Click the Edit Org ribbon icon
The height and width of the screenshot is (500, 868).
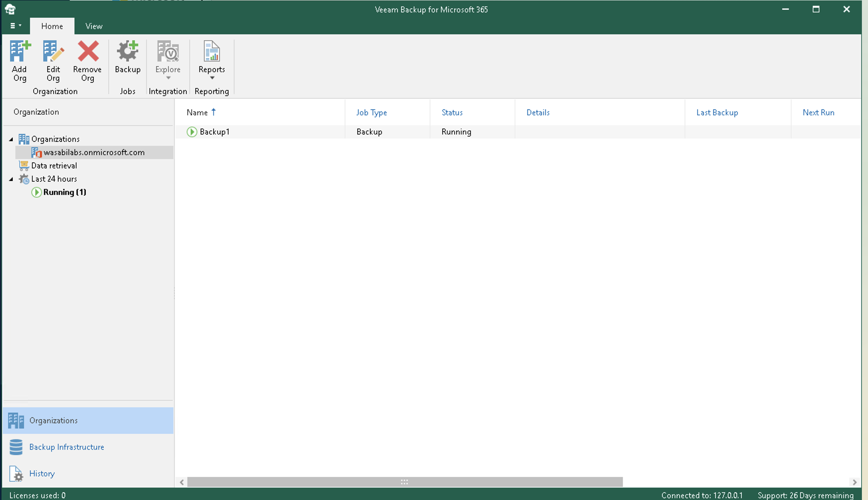click(x=53, y=51)
